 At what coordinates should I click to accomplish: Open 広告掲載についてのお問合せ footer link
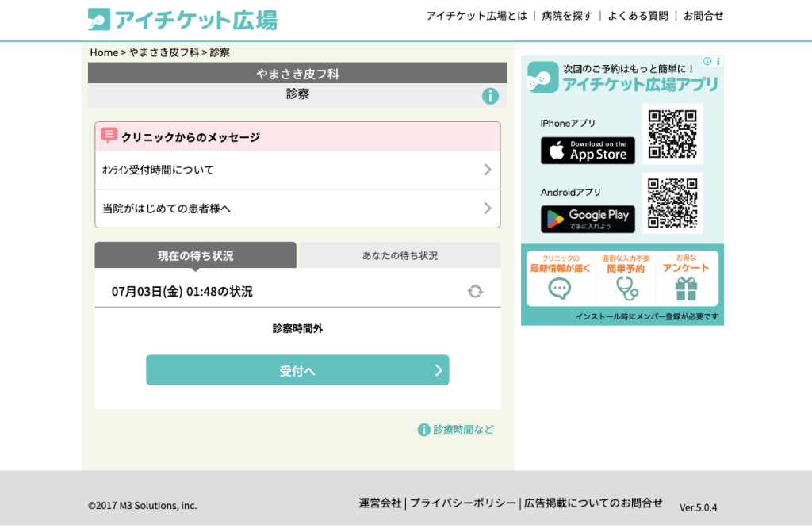coord(593,503)
